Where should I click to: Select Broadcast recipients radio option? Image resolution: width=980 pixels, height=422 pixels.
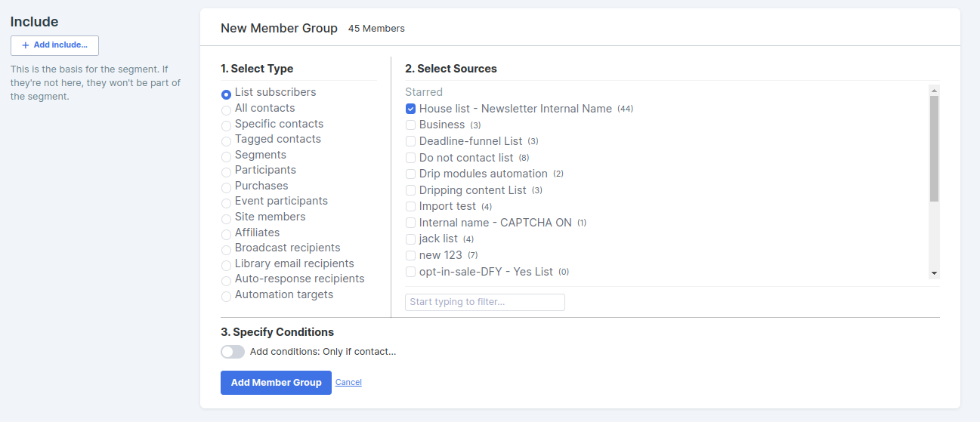pos(226,250)
